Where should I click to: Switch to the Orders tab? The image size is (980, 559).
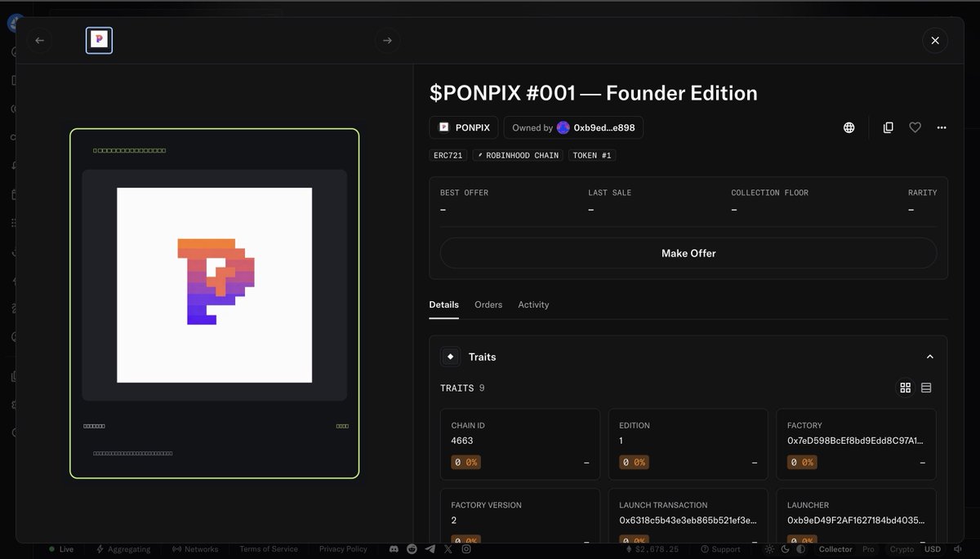point(488,304)
